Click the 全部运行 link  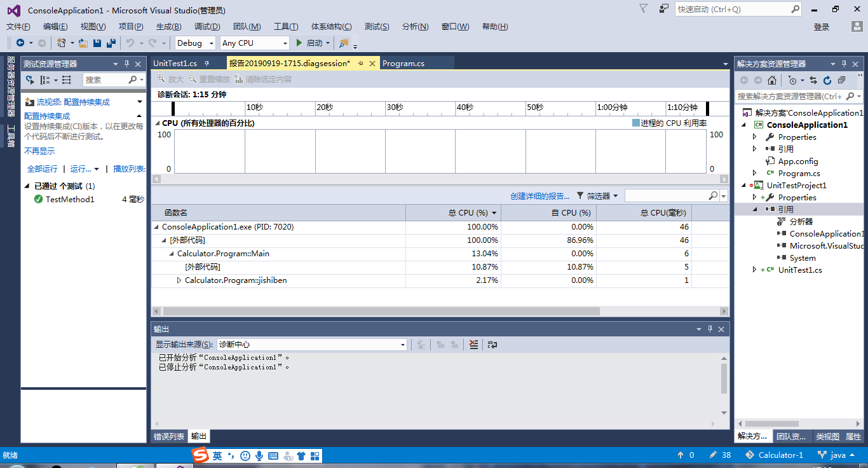pyautogui.click(x=42, y=169)
